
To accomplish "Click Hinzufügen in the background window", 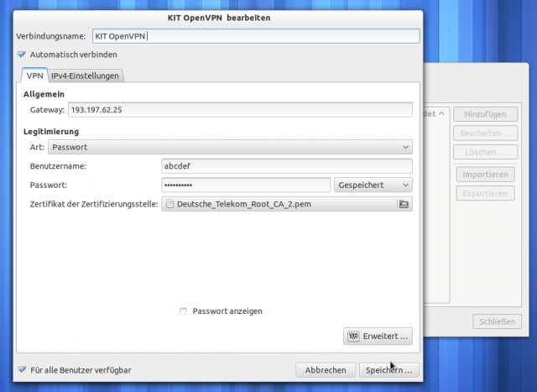I will pos(484,113).
